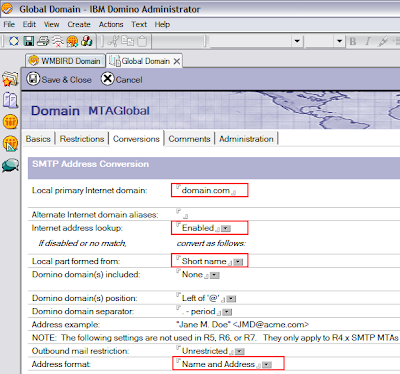Click the Name and Address field value
400x374 pixels.
pos(218,364)
